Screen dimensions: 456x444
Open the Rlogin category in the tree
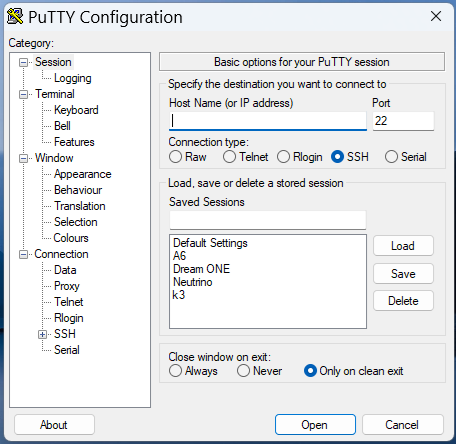point(69,318)
